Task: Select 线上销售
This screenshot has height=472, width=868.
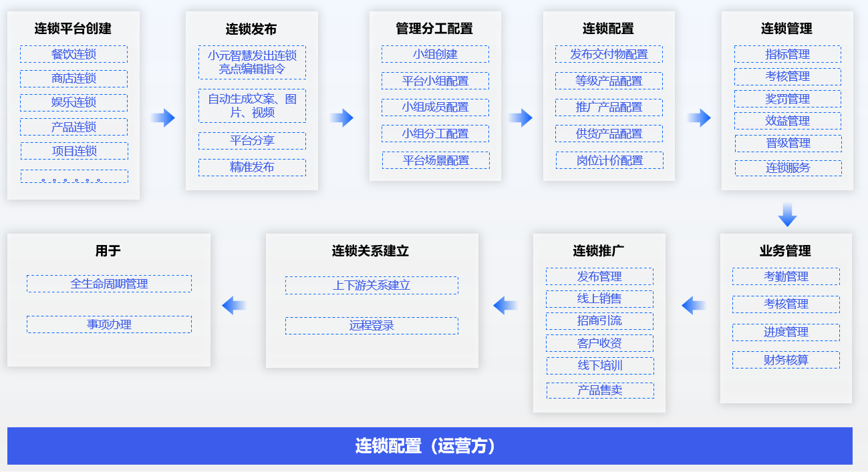Action: tap(599, 298)
